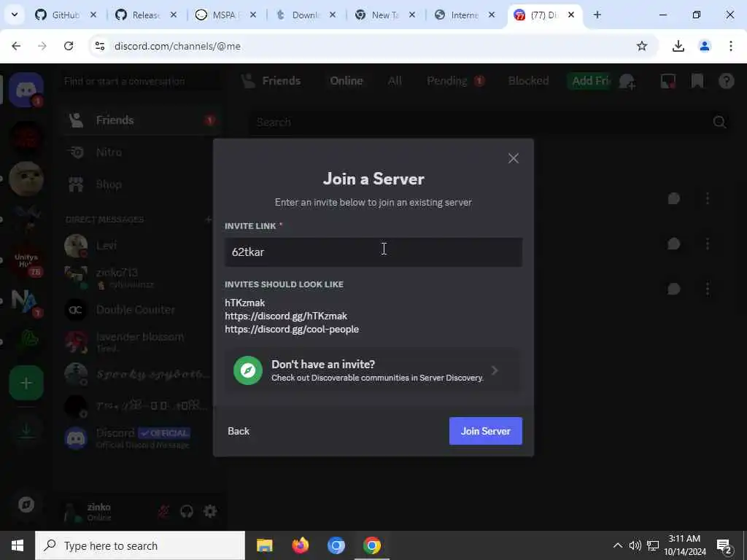This screenshot has height=560, width=747.
Task: Open the volume control in system tray
Action: pos(635,545)
